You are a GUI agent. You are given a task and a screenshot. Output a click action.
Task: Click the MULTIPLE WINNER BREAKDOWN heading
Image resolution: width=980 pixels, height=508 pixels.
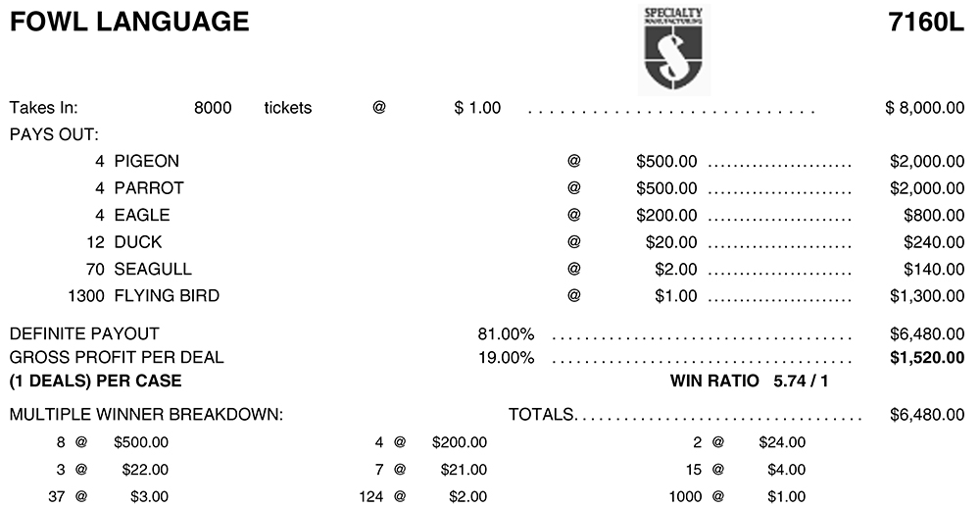click(x=146, y=415)
